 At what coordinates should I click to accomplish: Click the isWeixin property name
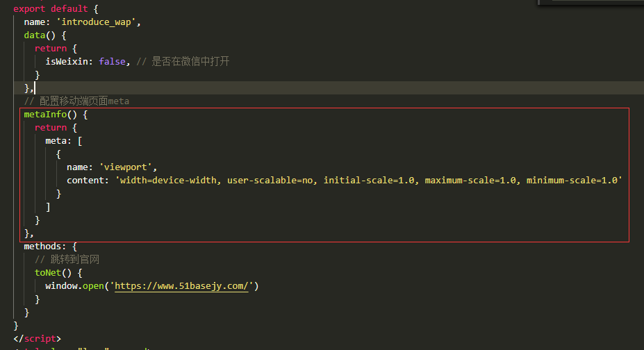point(67,62)
